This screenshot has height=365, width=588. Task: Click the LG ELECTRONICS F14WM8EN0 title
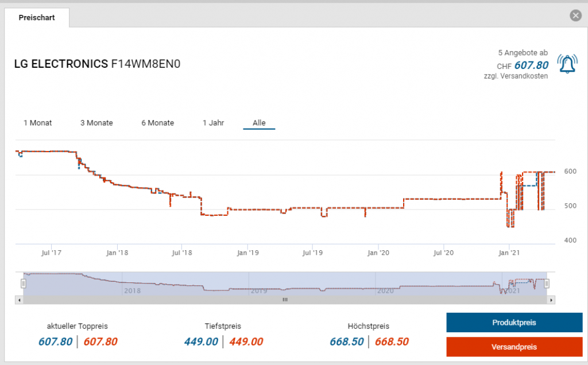[97, 64]
